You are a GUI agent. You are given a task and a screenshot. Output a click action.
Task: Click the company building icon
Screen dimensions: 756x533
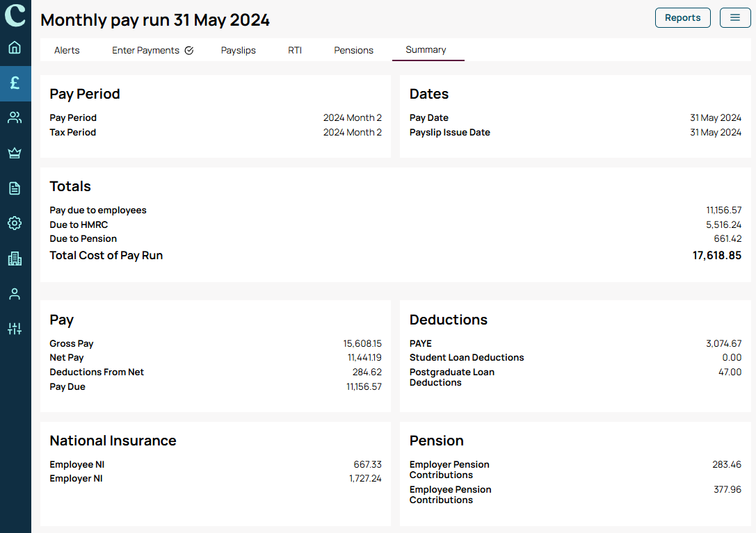(x=15, y=259)
